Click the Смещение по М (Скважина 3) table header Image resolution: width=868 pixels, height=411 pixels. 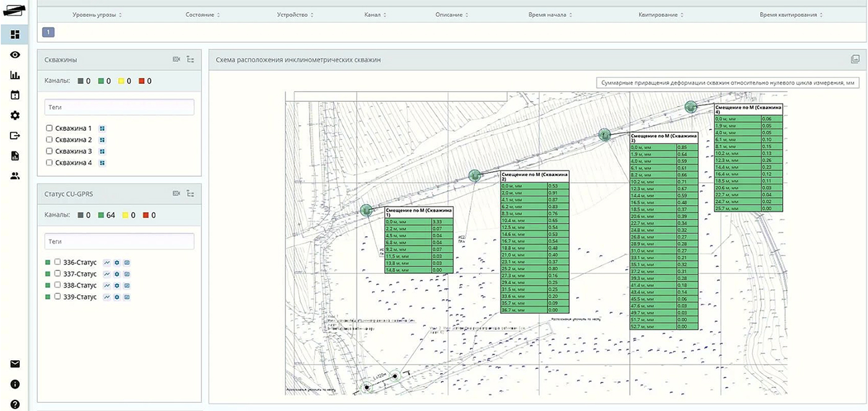[x=664, y=138]
